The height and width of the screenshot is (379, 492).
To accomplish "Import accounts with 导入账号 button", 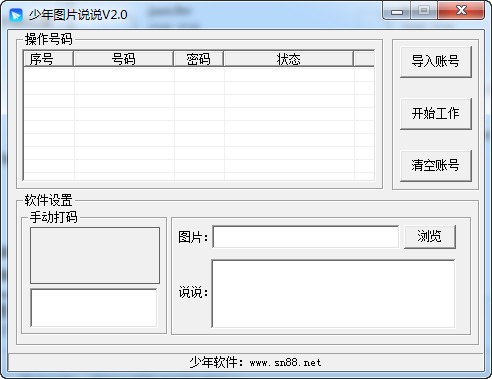I will (436, 62).
